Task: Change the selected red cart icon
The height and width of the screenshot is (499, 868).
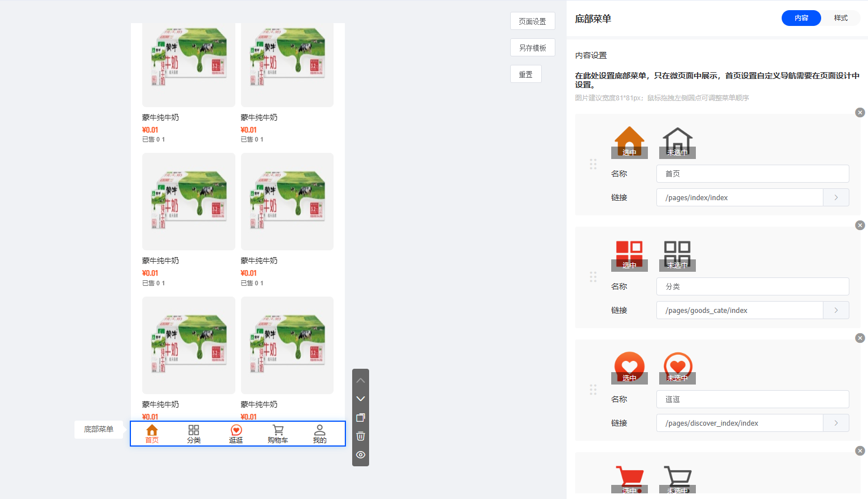Action: tap(629, 479)
